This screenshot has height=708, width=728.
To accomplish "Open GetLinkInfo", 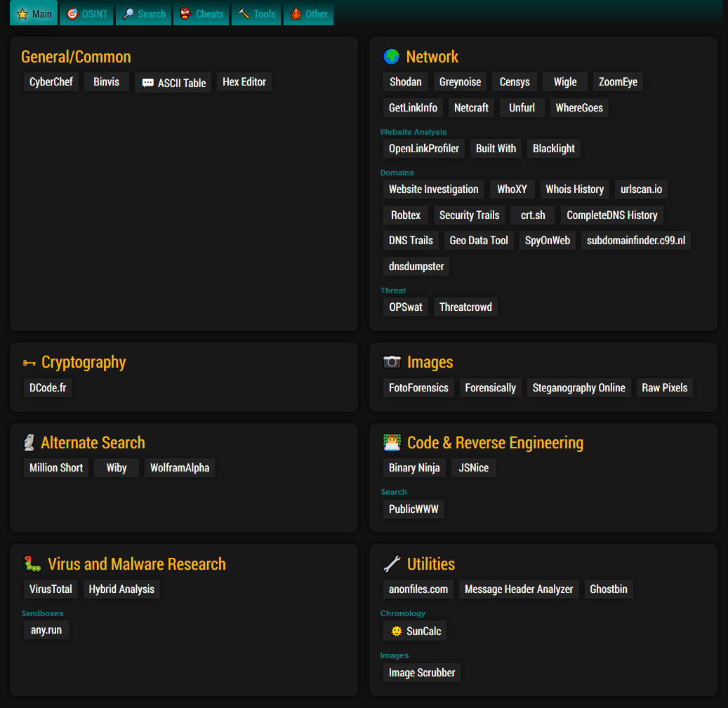I will [x=413, y=108].
